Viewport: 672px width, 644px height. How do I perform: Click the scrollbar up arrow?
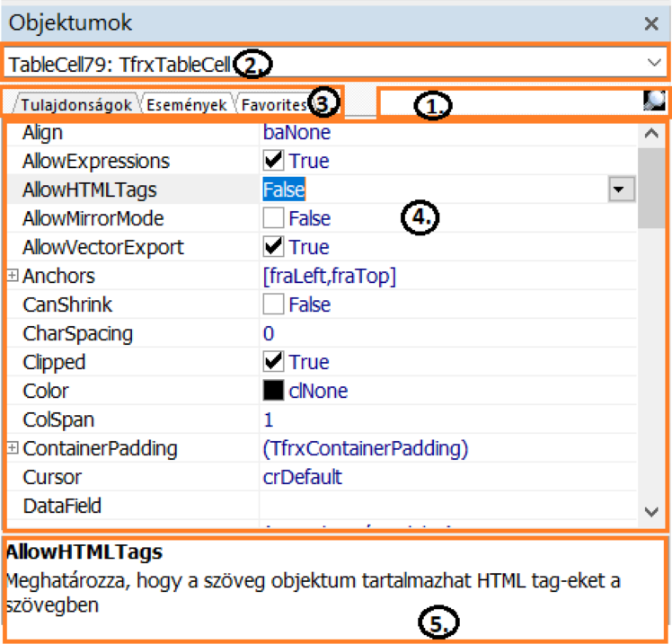tap(651, 134)
